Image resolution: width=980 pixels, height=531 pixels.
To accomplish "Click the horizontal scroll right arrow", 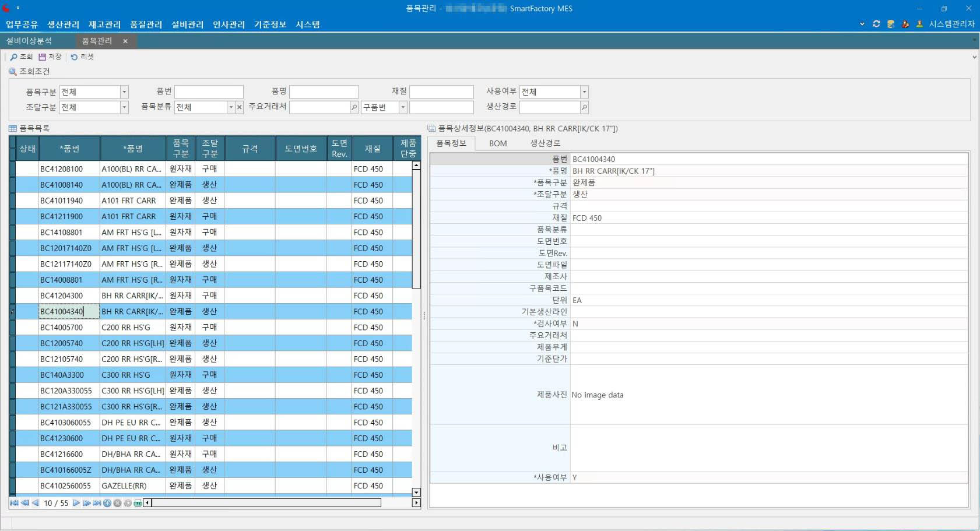I will point(416,503).
